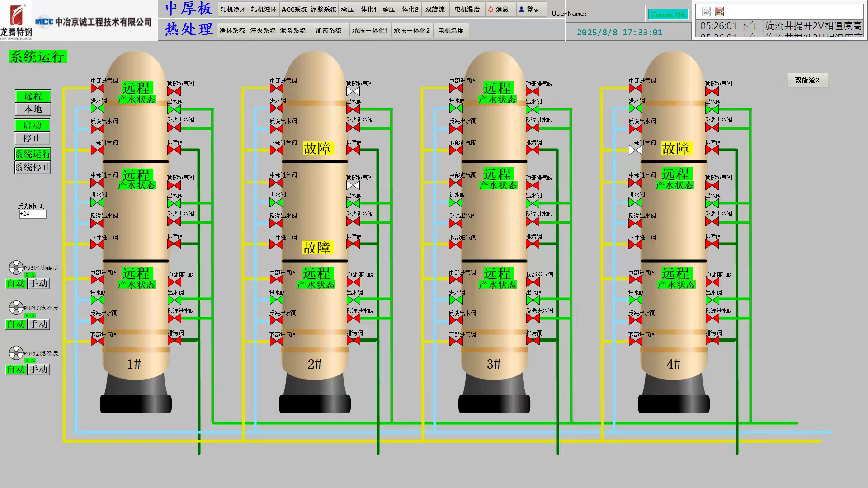Click filter 2# white 顶部排气阀 top valve
The width and height of the screenshot is (868, 488).
click(x=353, y=91)
